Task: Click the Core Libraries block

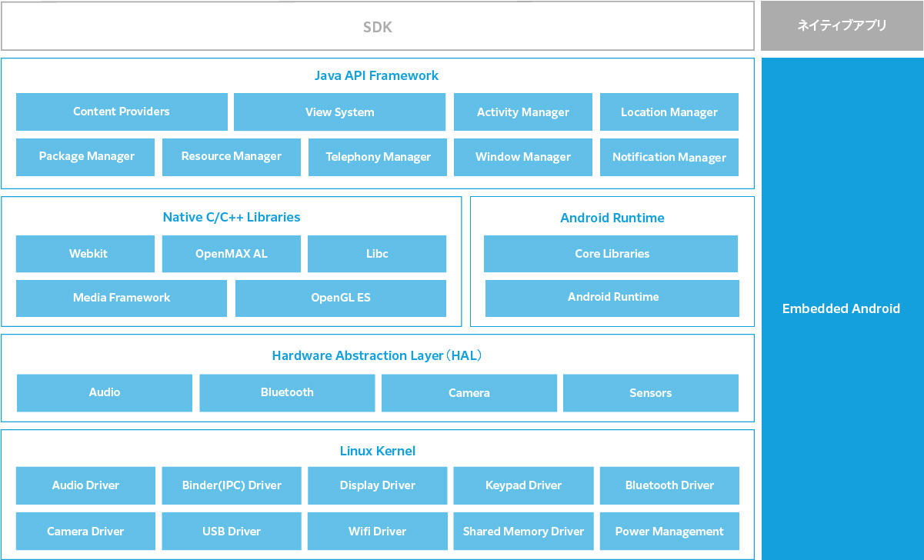Action: point(612,254)
